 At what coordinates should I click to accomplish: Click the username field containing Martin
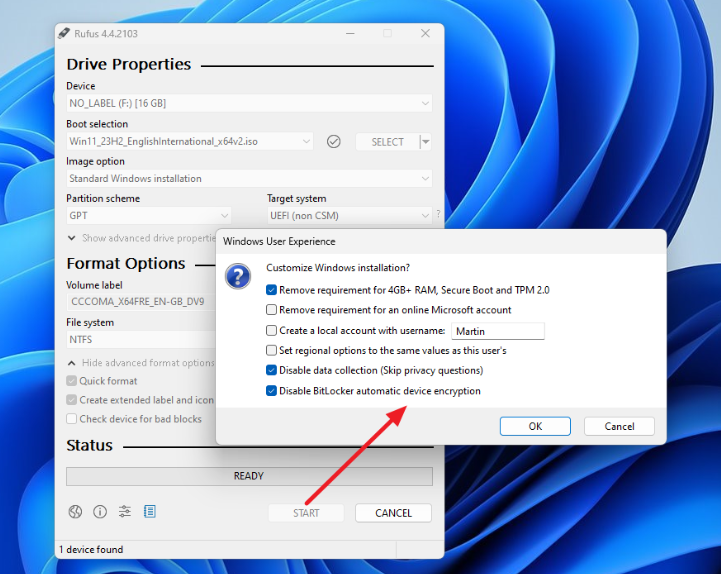click(x=498, y=331)
